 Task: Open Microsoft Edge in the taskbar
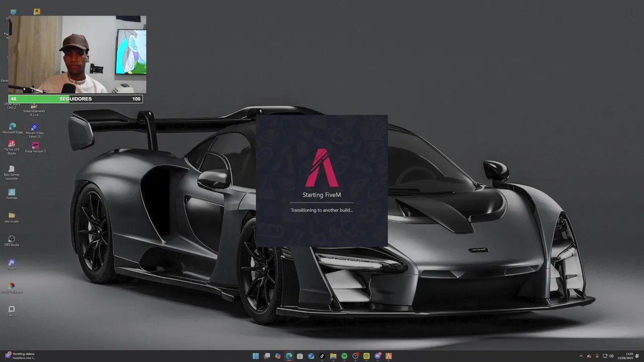(x=289, y=356)
